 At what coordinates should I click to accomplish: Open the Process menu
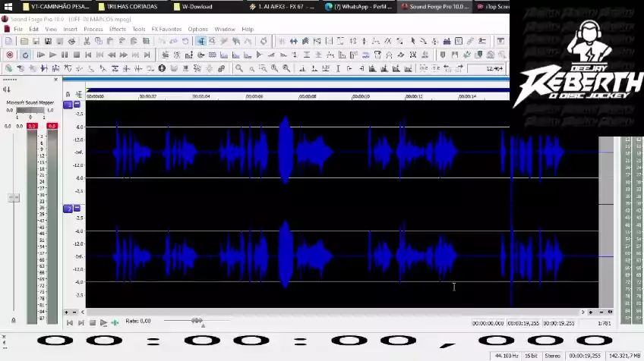(93, 29)
